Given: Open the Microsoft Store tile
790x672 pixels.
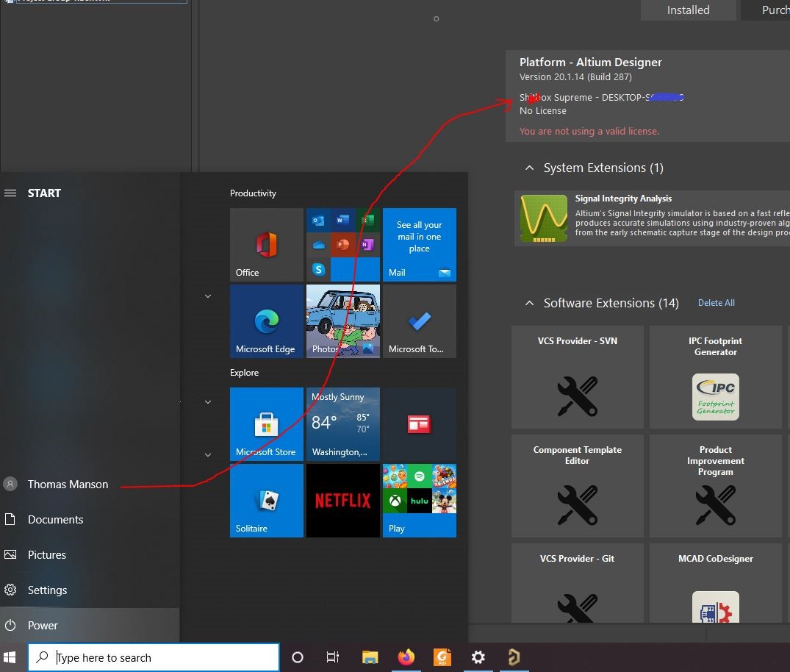Looking at the screenshot, I should point(267,424).
